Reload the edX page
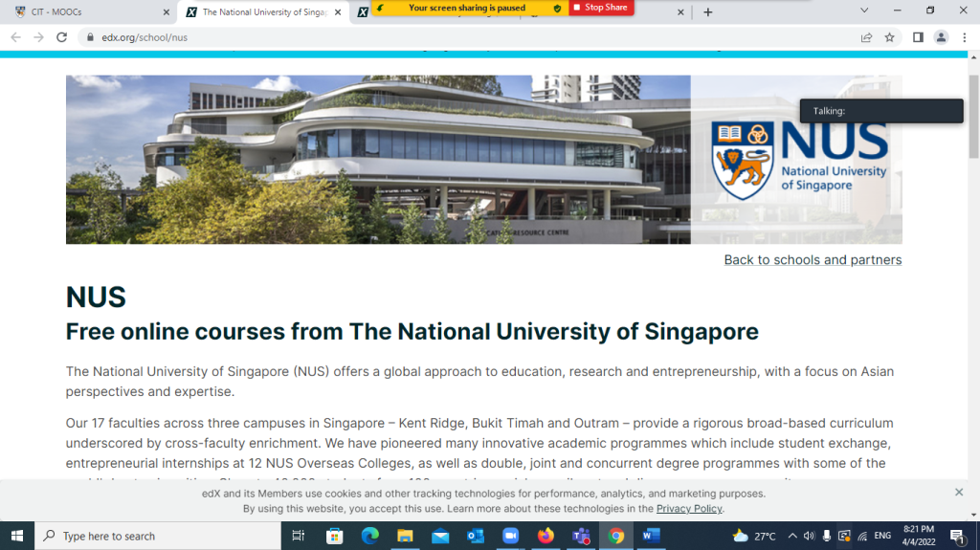 coord(61,37)
